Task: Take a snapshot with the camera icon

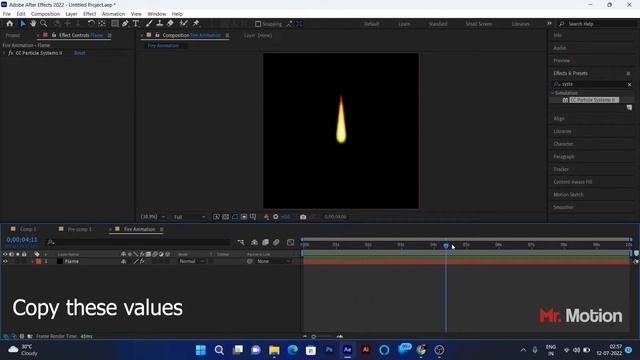Action: (x=303, y=217)
